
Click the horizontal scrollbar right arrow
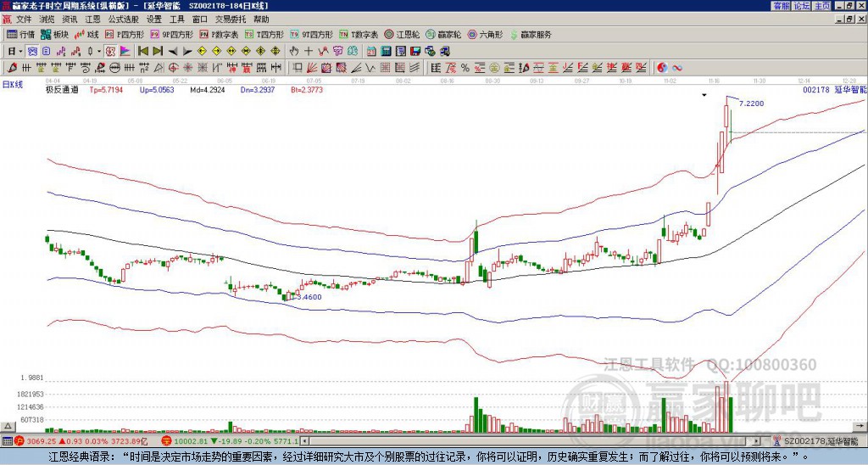[757, 441]
